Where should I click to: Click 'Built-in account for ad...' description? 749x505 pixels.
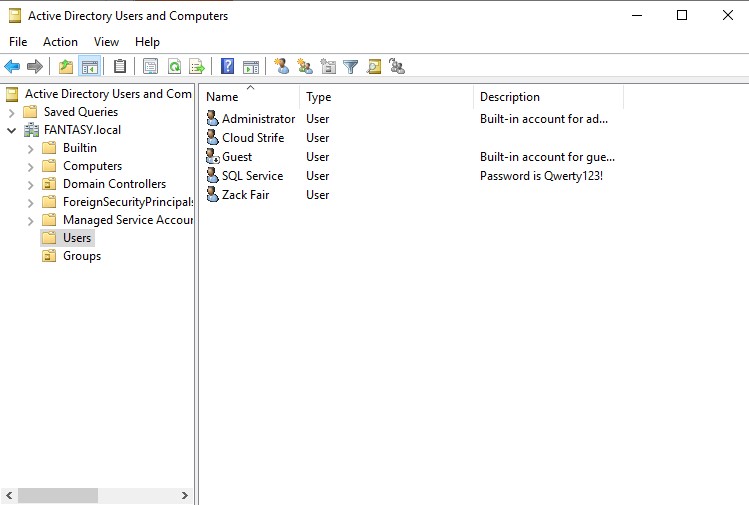(544, 118)
